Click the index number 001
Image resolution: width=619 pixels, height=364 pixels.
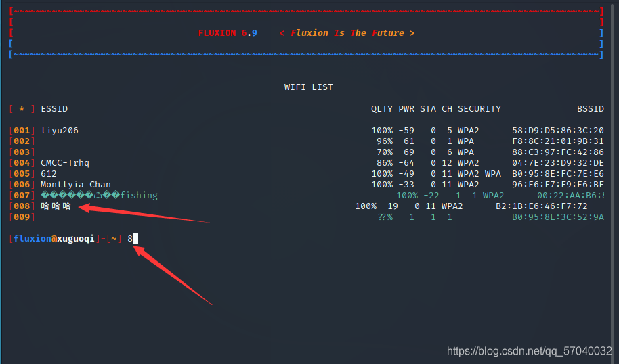22,131
